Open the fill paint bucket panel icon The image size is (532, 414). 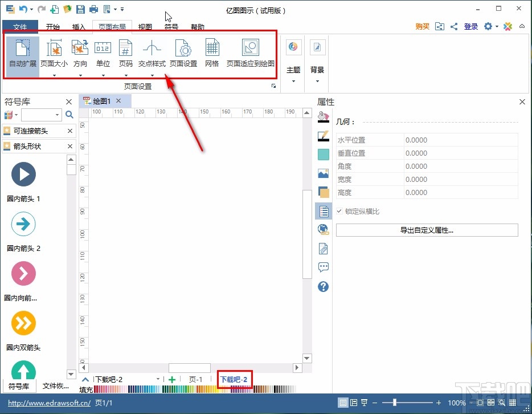tap(324, 117)
